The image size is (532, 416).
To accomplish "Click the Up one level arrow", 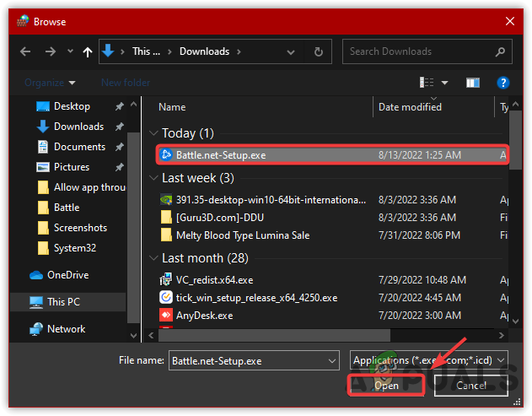I will click(88, 51).
